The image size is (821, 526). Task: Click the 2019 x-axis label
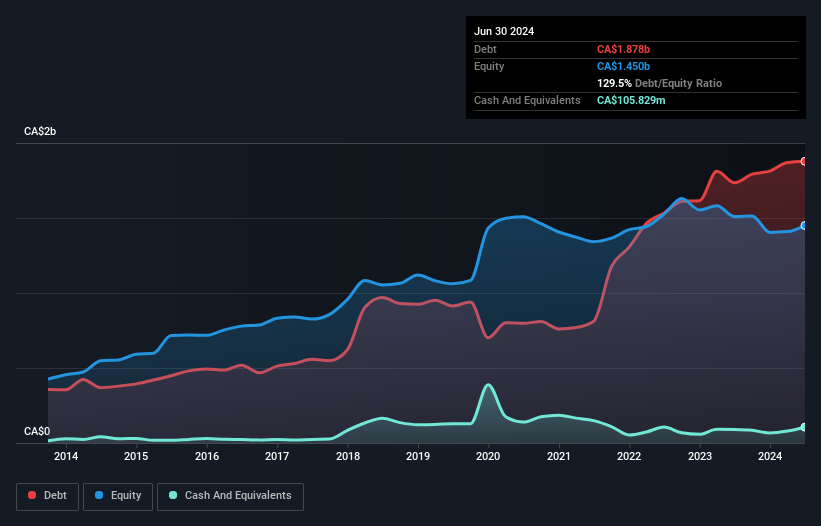418,456
